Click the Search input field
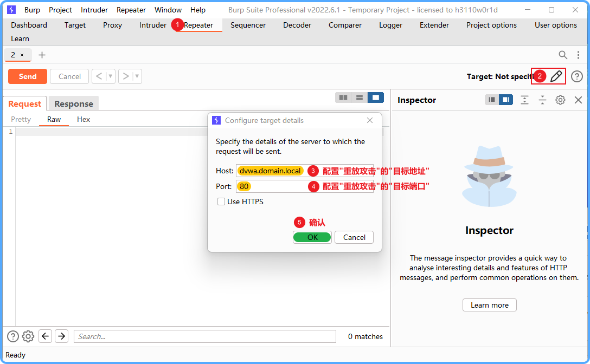Image resolution: width=590 pixels, height=364 pixels. click(205, 336)
